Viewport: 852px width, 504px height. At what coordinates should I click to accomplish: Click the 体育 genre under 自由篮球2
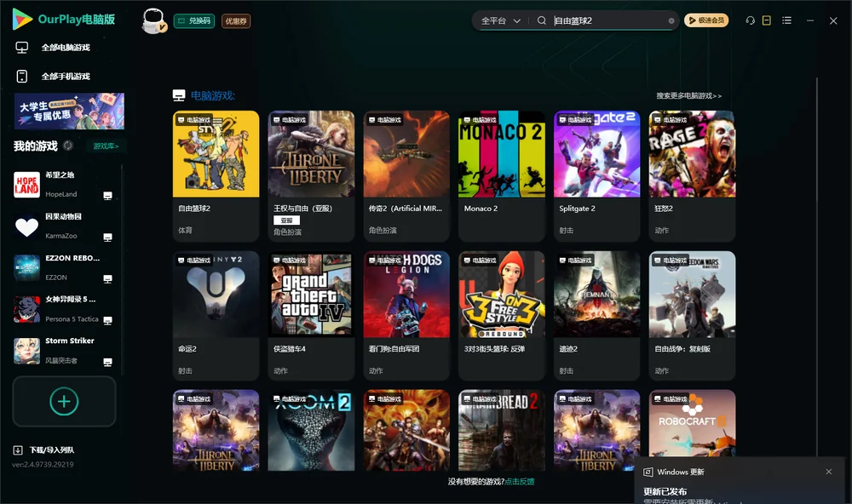pyautogui.click(x=185, y=230)
